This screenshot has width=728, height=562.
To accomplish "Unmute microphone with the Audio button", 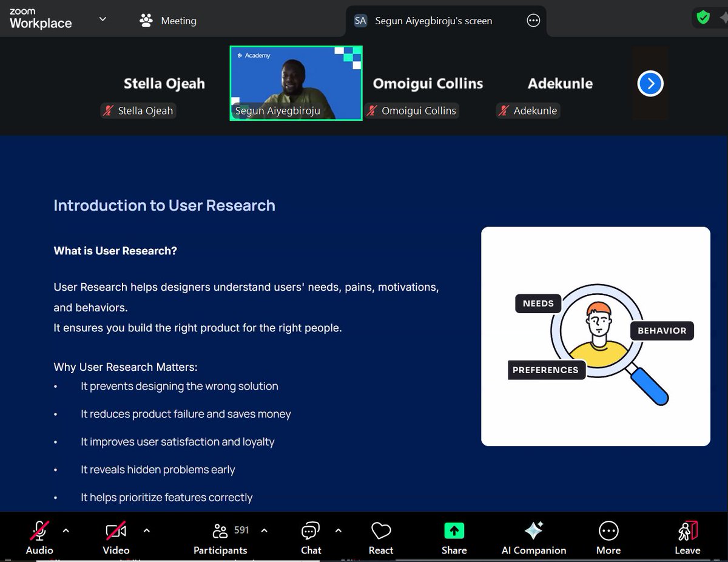I will [39, 537].
